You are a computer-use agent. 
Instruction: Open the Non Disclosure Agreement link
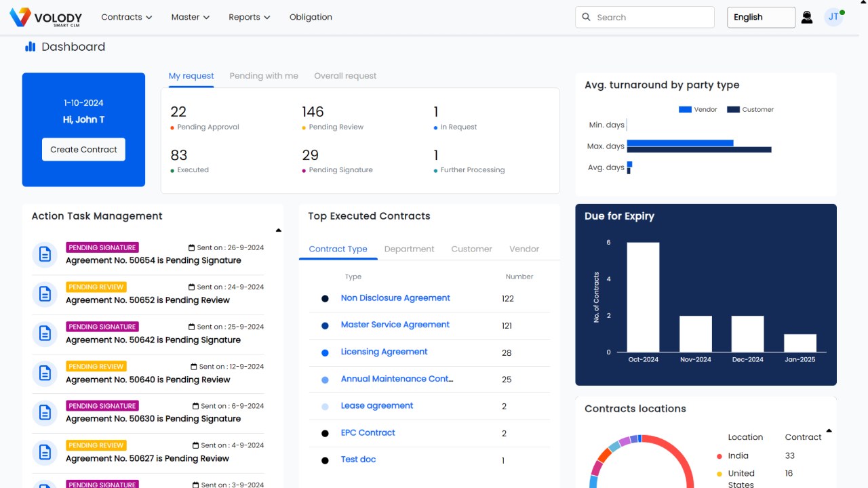pyautogui.click(x=395, y=298)
